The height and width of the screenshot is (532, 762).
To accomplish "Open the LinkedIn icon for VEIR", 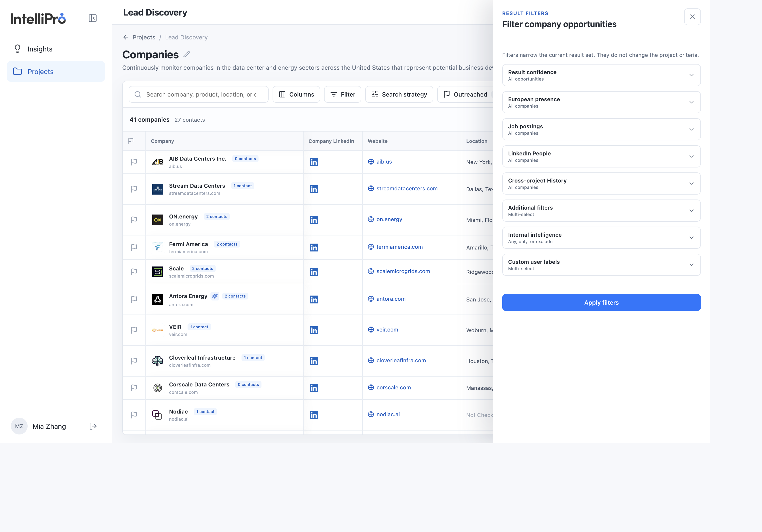I will click(x=314, y=330).
